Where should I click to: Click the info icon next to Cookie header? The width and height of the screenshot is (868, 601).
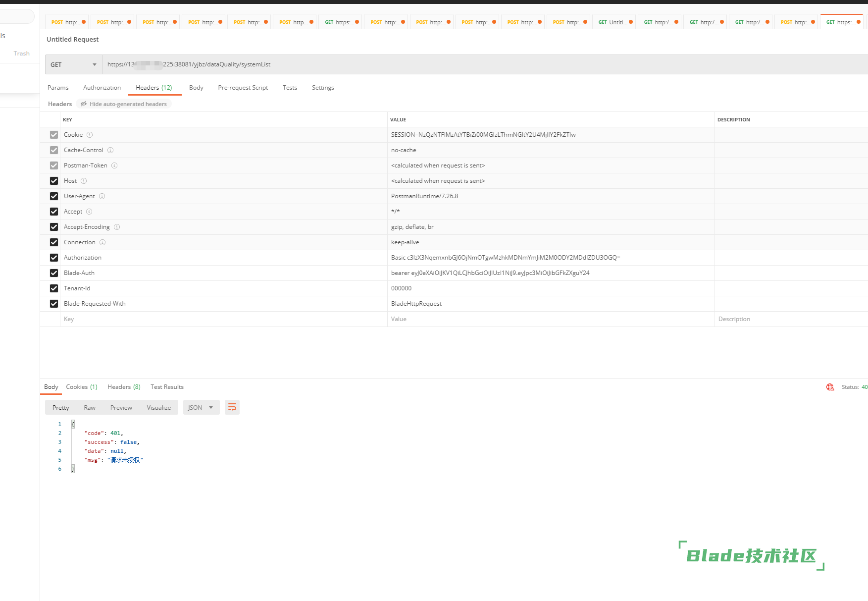pos(90,135)
